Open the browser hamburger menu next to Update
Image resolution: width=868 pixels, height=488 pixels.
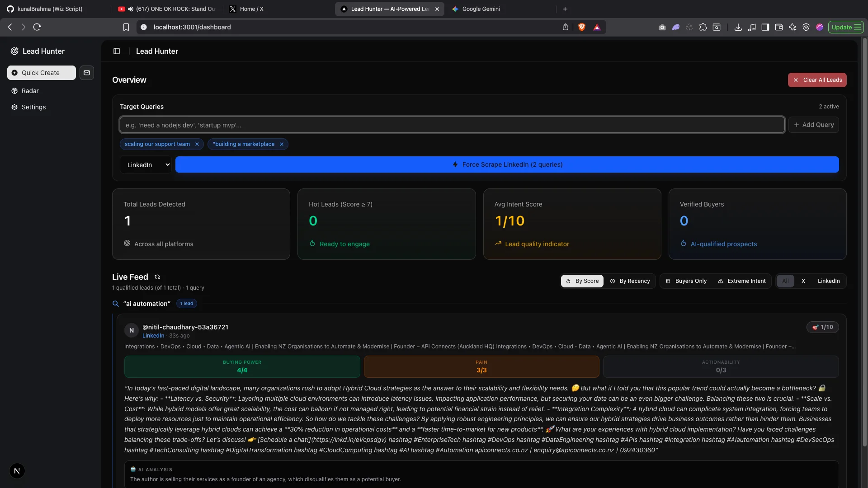click(858, 27)
